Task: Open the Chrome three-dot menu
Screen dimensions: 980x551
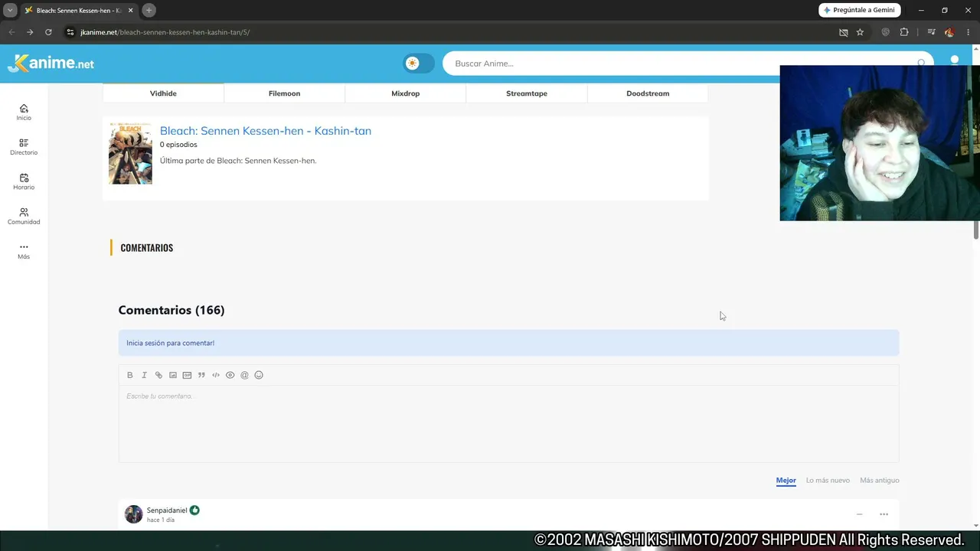Action: pos(968,32)
